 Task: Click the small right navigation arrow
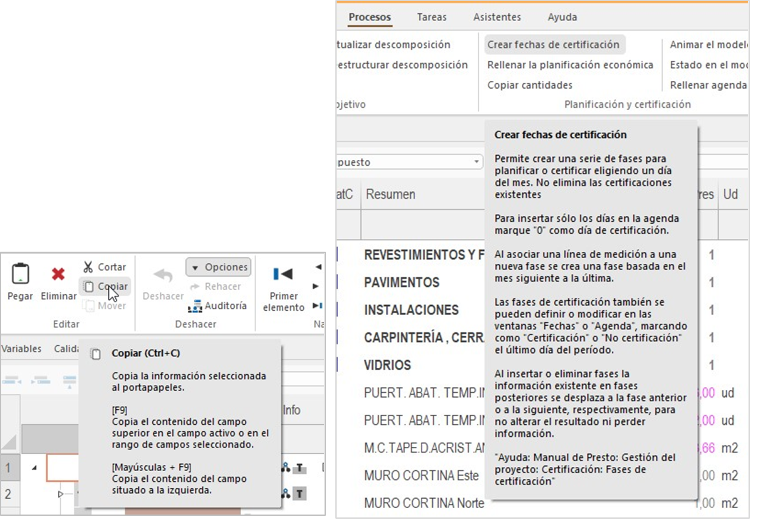315,286
